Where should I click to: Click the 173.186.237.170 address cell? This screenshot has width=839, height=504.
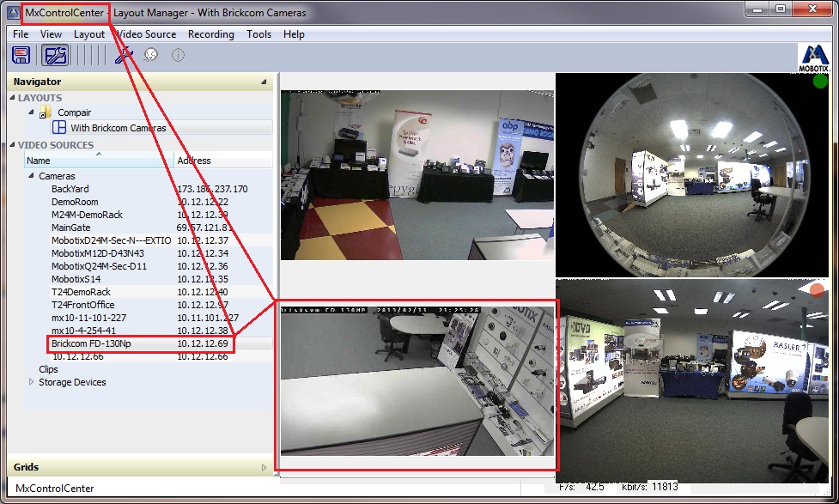212,189
